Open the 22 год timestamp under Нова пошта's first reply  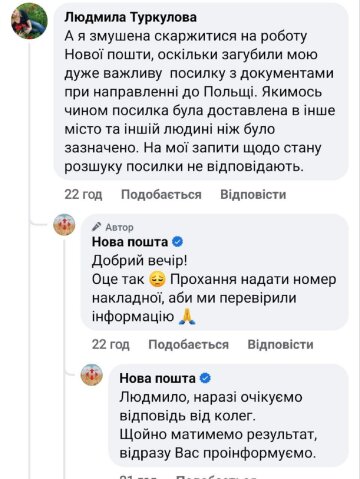click(111, 344)
